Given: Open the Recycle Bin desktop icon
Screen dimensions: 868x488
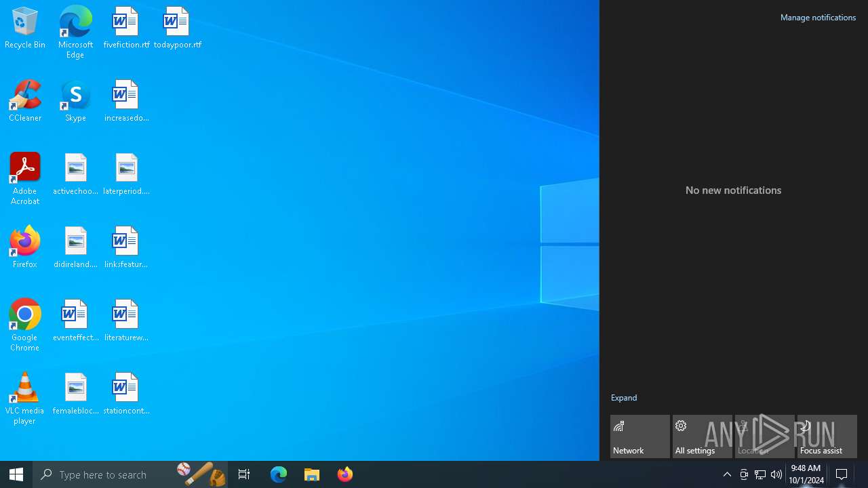Looking at the screenshot, I should [x=25, y=28].
